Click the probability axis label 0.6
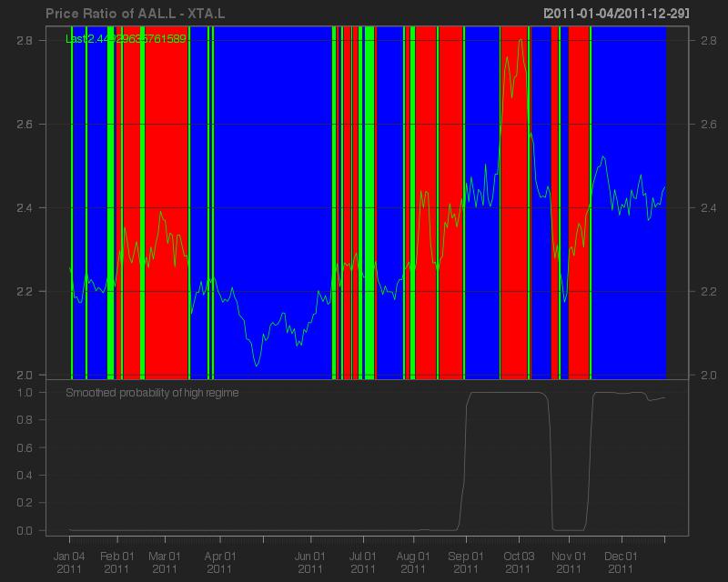Viewport: 728px width, 582px height. point(25,447)
